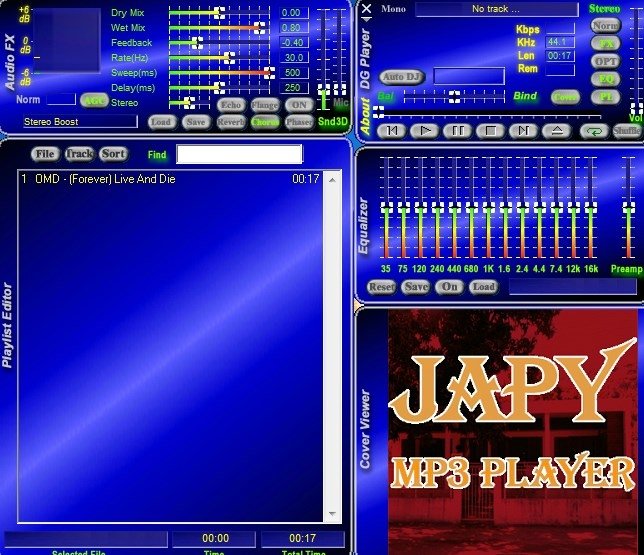Adjust the 16k equalizer band
Screen dimensions: 644x555
(x=591, y=207)
